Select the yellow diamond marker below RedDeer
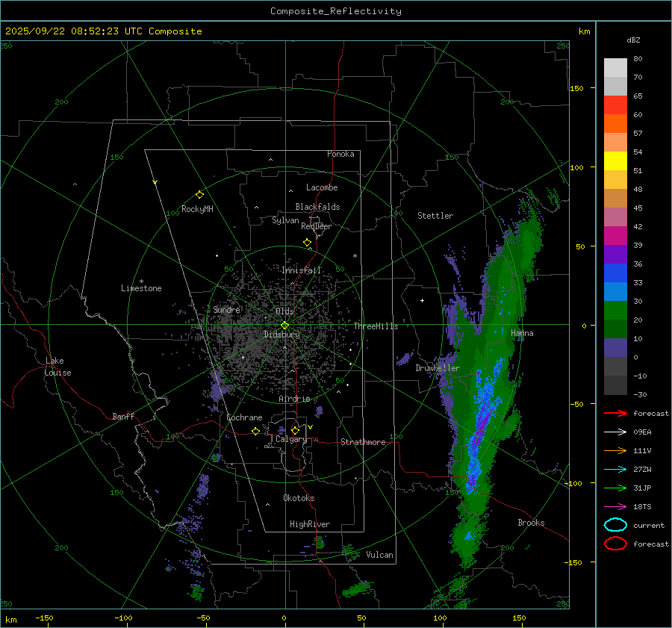Screen dimensions: 672x628 (x=307, y=243)
